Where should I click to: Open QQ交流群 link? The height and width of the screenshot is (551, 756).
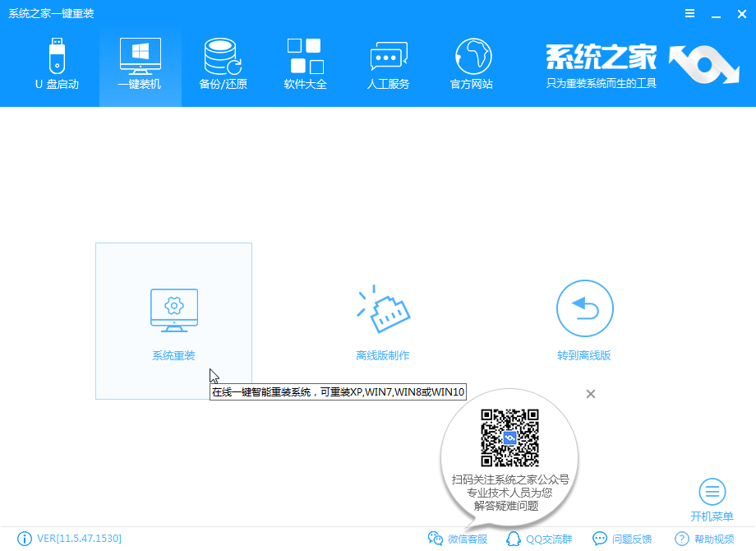click(x=539, y=539)
